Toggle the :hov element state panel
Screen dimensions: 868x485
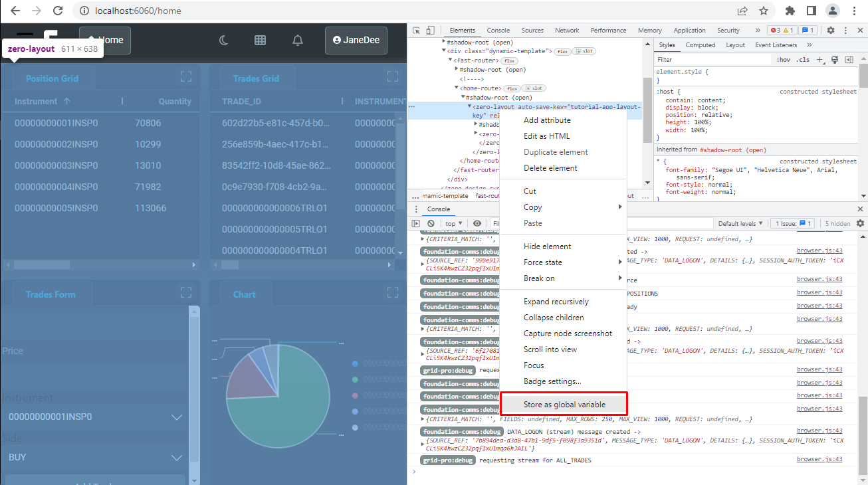[x=783, y=60]
